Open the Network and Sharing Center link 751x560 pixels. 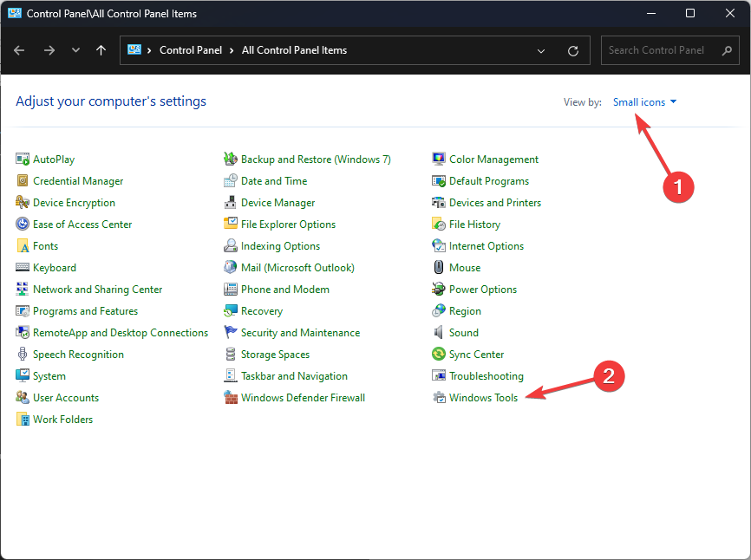tap(97, 290)
